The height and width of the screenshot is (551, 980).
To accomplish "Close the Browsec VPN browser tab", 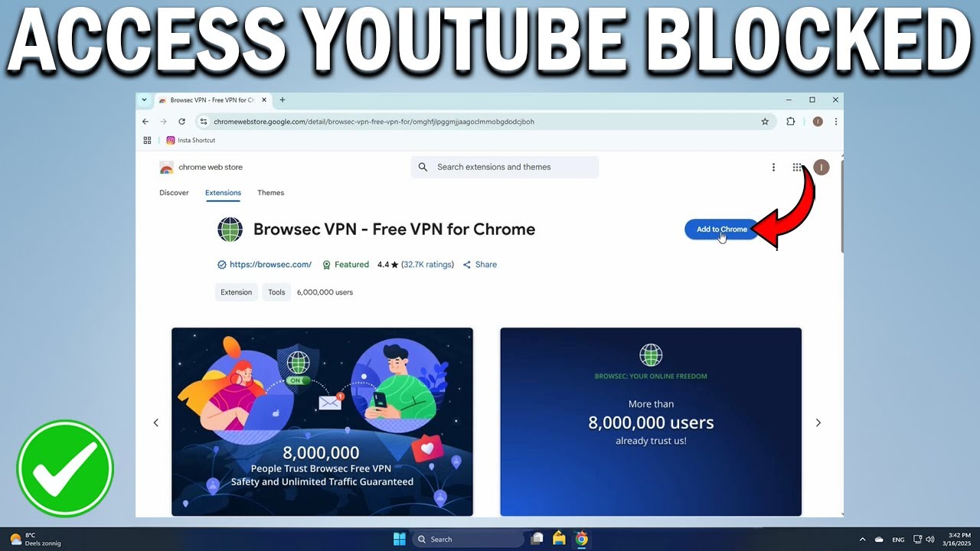I will [x=265, y=100].
